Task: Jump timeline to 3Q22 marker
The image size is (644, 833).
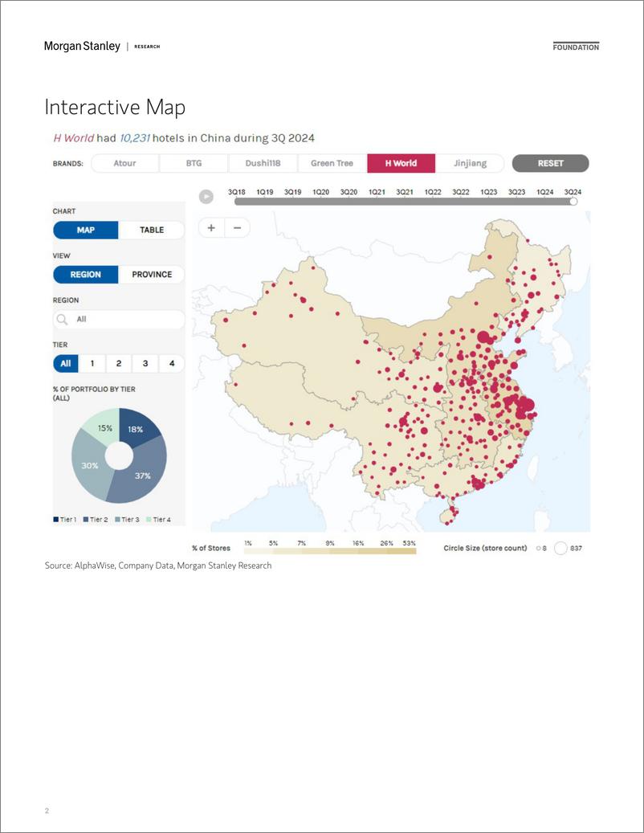Action: (x=460, y=192)
